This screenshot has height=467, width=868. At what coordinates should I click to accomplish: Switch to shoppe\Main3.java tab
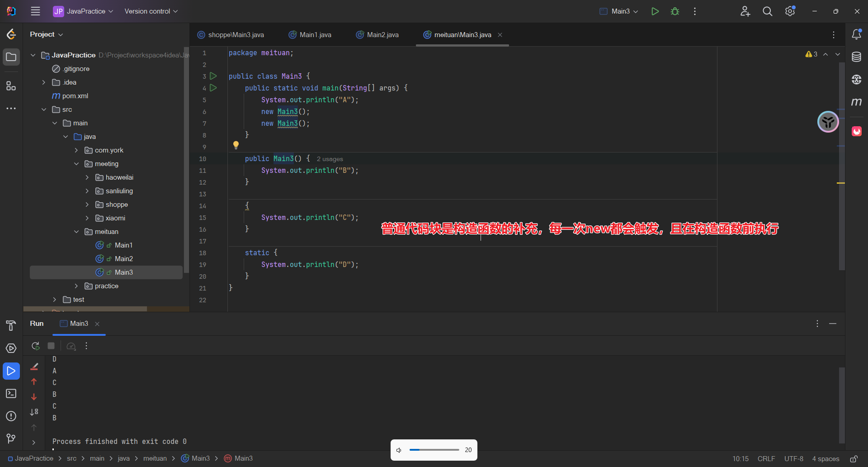click(231, 35)
